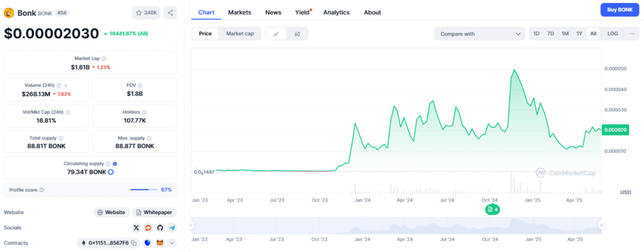This screenshot has height=252, width=644.
Task: Click the Profile score 67% bar
Action: pos(144,190)
